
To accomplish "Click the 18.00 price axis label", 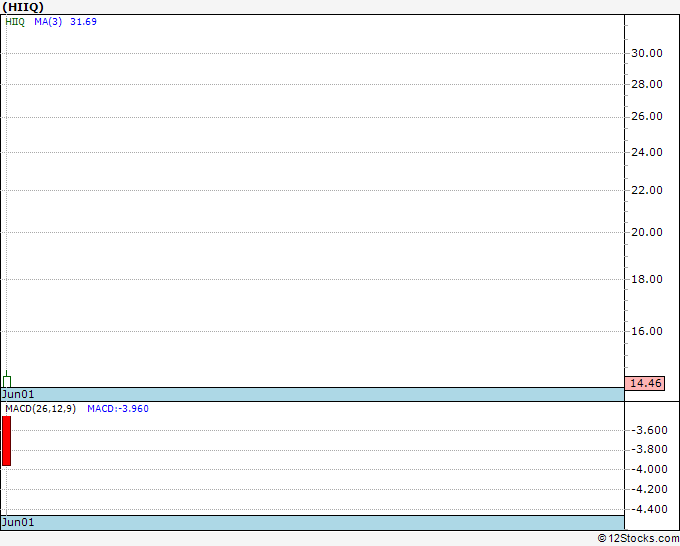I will 647,279.
